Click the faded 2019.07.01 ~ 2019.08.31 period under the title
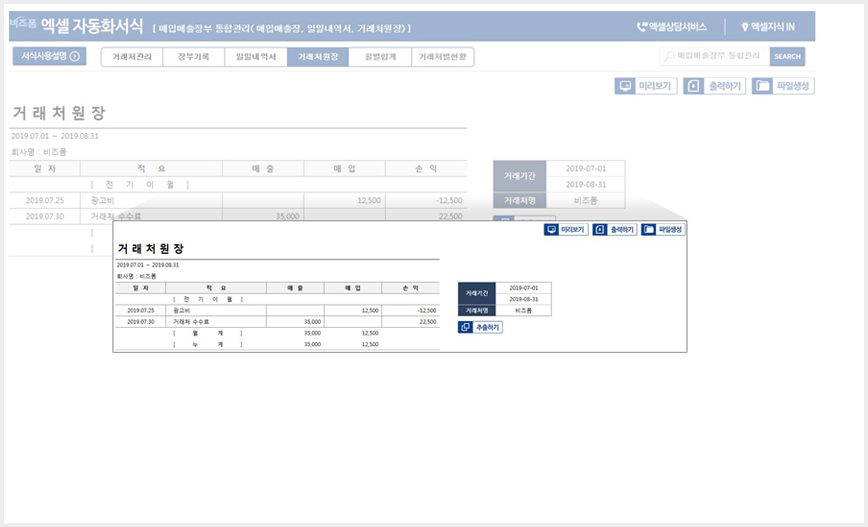 click(x=55, y=136)
